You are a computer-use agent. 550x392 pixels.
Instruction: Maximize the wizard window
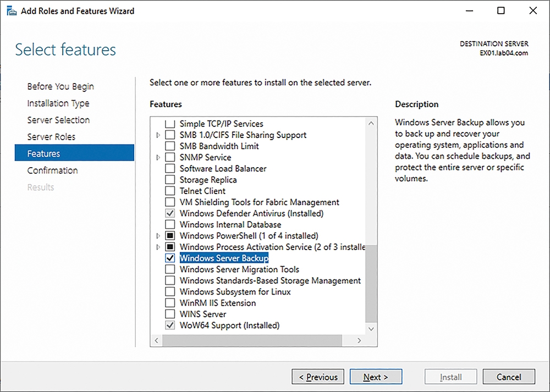point(501,10)
